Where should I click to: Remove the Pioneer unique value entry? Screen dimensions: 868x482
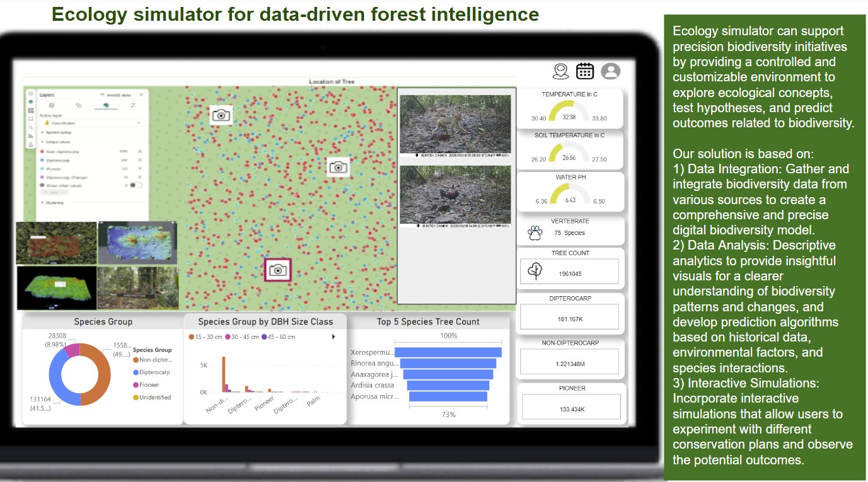[x=140, y=169]
